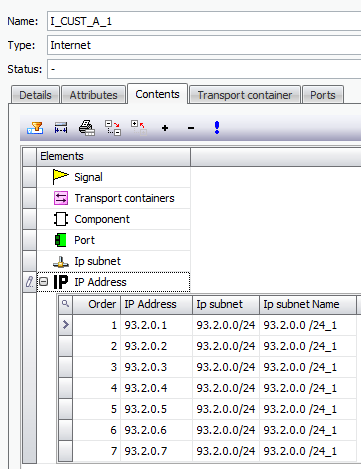Viewport: 361px width, 469px height.
Task: Click the magnifier icon in table header
Action: tap(65, 304)
